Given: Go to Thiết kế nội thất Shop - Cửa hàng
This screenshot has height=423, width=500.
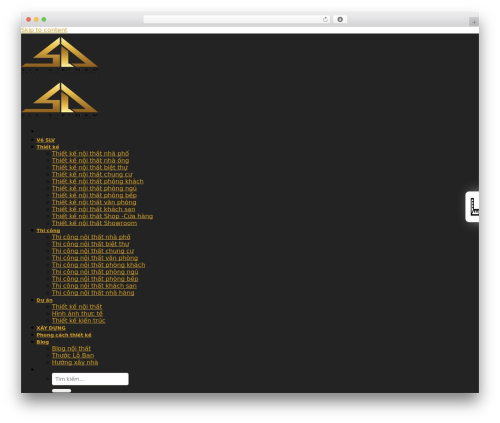Looking at the screenshot, I should (102, 217).
